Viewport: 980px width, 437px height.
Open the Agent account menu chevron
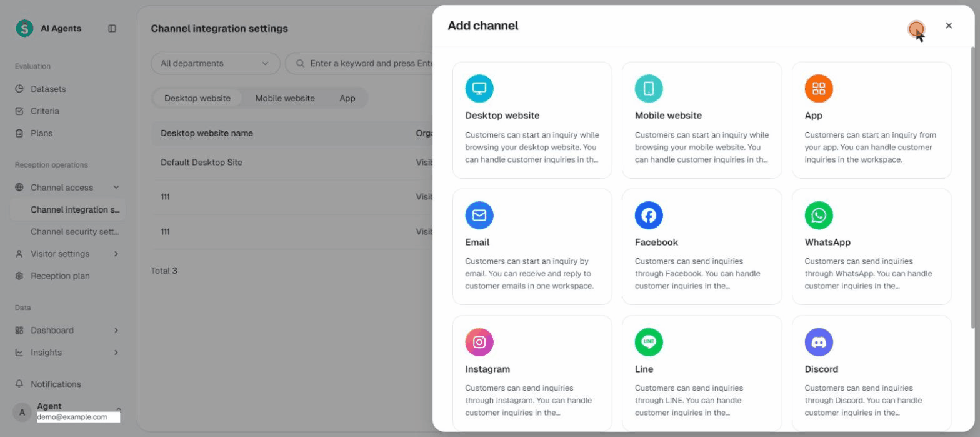pos(118,408)
